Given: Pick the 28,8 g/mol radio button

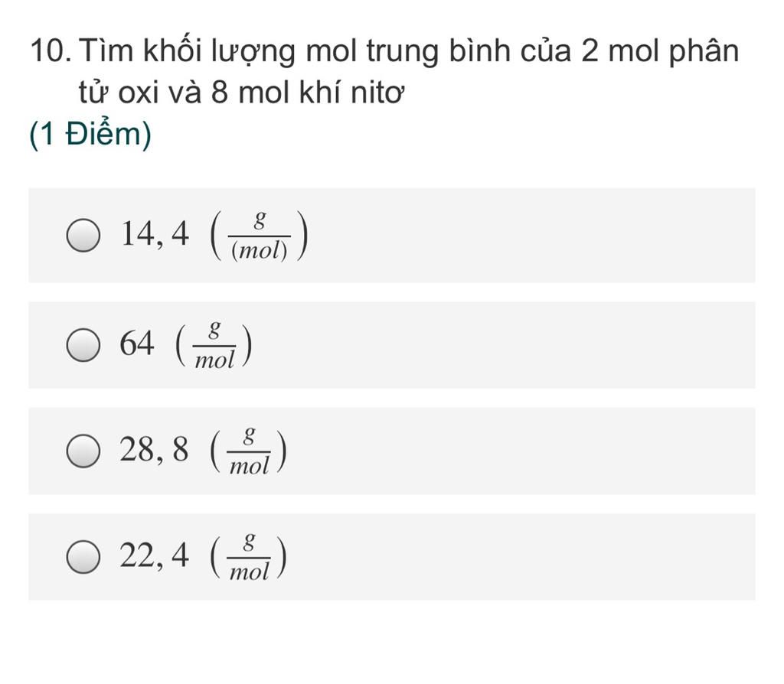Looking at the screenshot, I should [83, 451].
